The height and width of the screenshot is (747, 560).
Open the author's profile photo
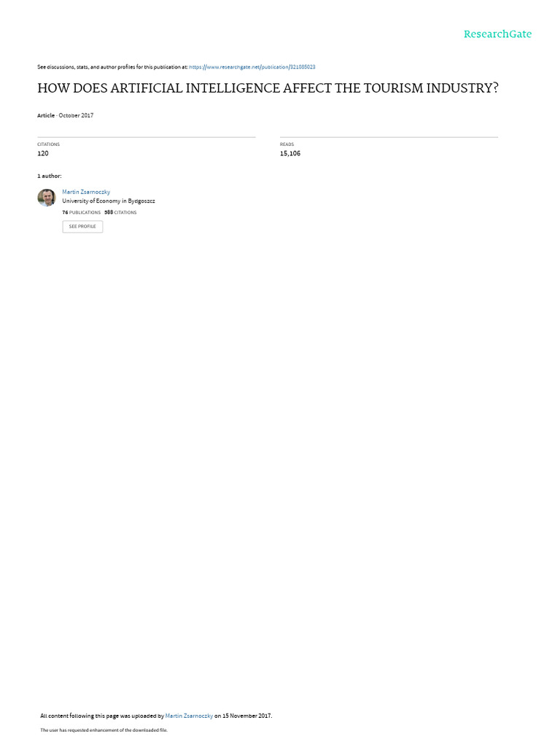click(47, 197)
